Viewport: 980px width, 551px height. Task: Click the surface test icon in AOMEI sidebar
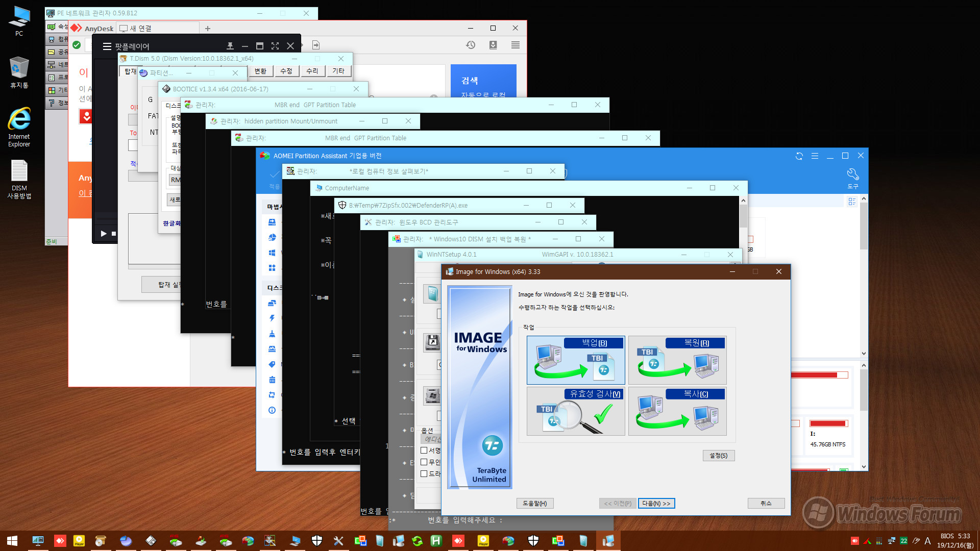point(272,349)
